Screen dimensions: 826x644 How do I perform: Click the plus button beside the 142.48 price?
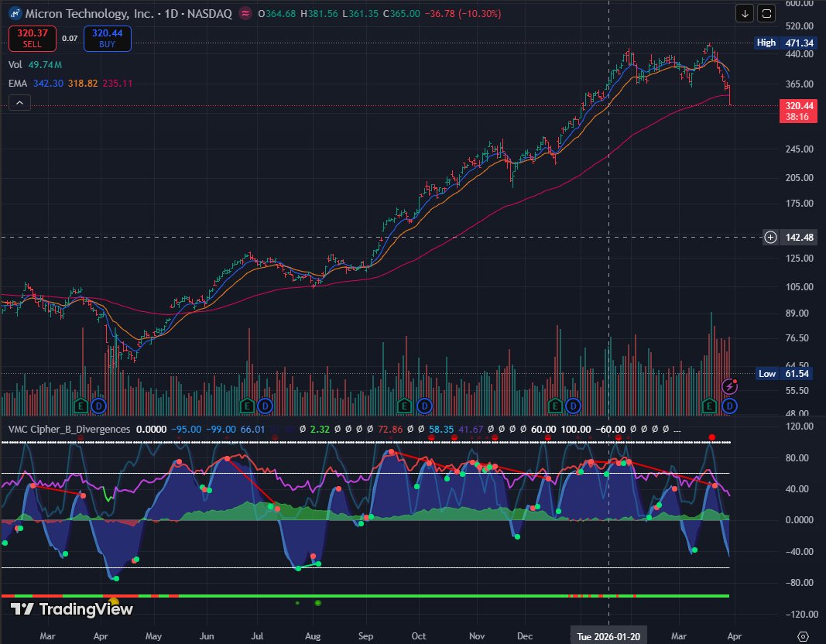point(770,238)
